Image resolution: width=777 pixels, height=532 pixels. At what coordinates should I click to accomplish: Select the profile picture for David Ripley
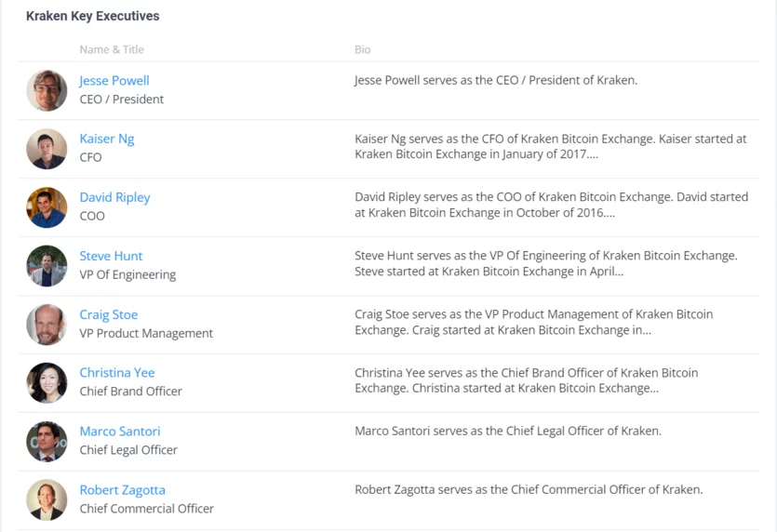(47, 207)
